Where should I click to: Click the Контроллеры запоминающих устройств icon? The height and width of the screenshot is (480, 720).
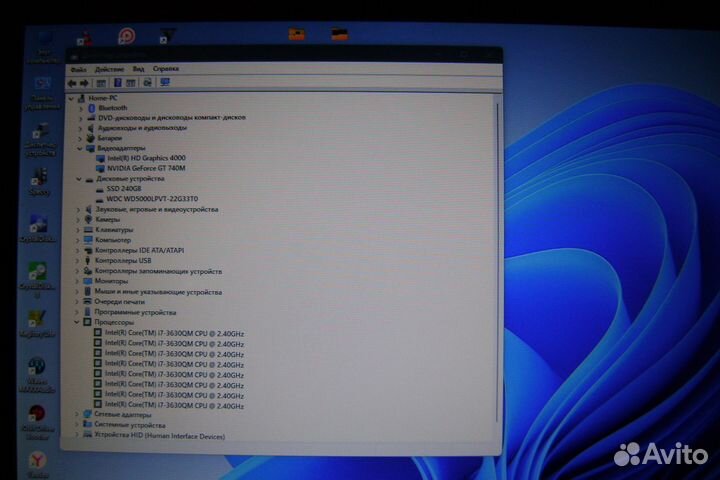coord(88,271)
